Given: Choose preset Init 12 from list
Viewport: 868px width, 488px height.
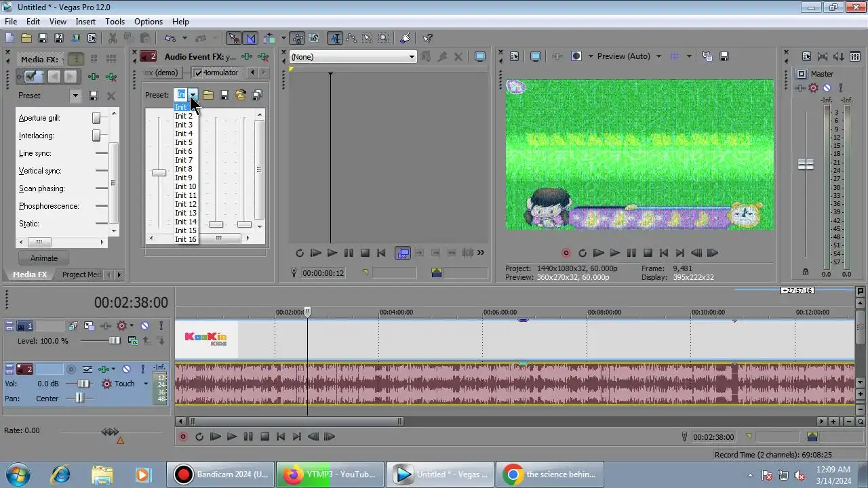Looking at the screenshot, I should tap(186, 204).
